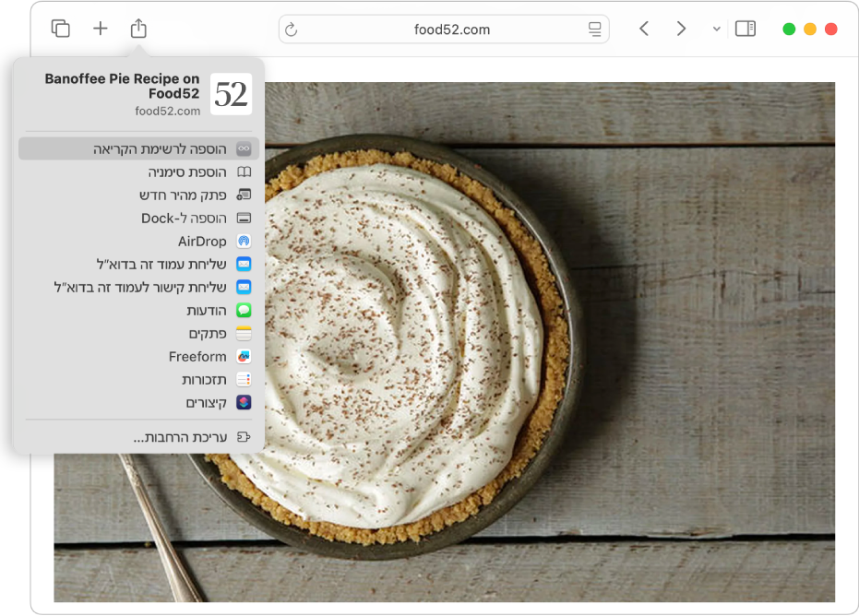Click the bookmark book icon

point(244,172)
